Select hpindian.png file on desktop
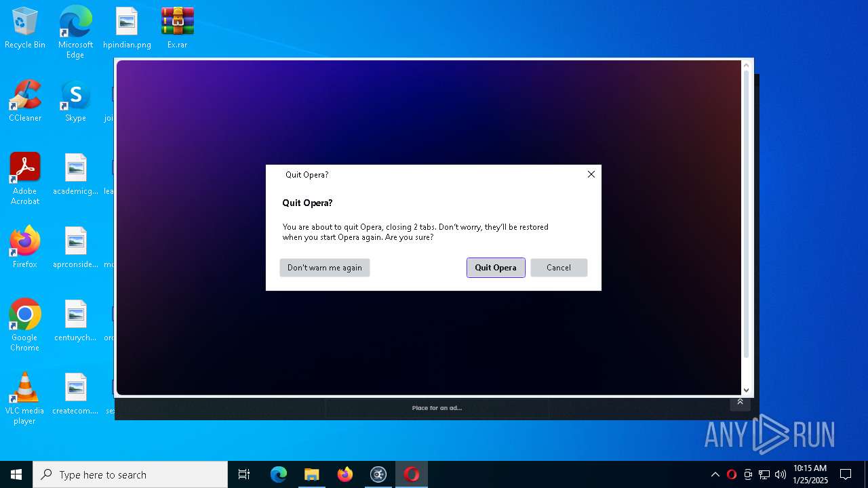 (127, 28)
